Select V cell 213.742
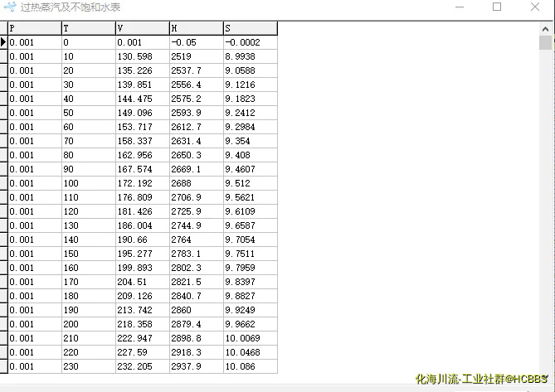 coord(143,310)
